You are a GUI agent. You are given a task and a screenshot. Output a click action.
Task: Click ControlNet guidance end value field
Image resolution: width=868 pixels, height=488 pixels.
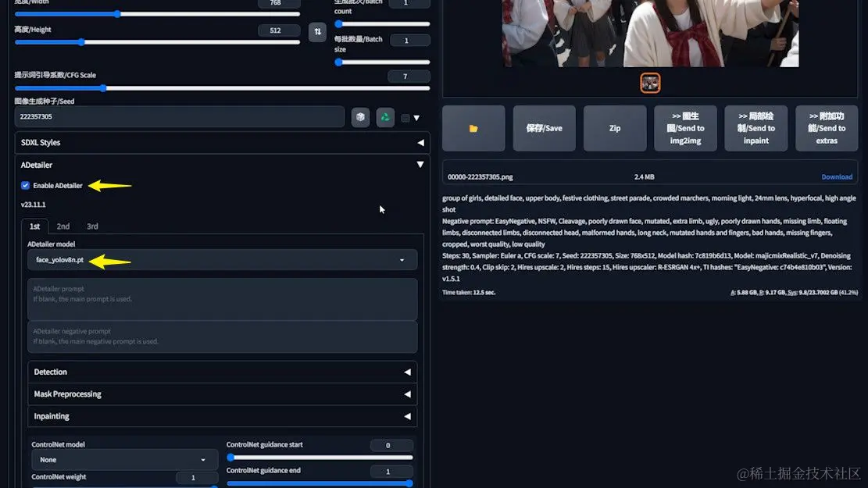click(x=391, y=472)
